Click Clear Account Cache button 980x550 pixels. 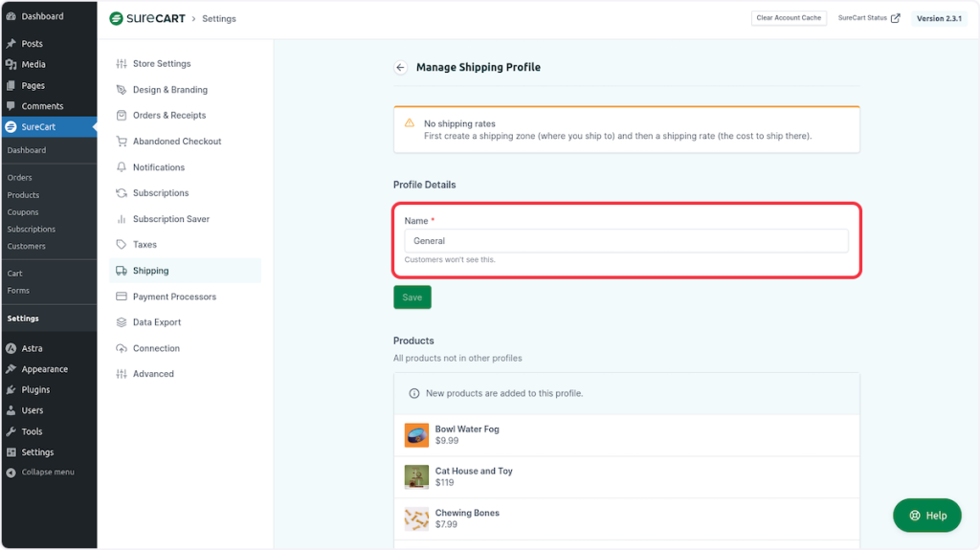coord(789,18)
